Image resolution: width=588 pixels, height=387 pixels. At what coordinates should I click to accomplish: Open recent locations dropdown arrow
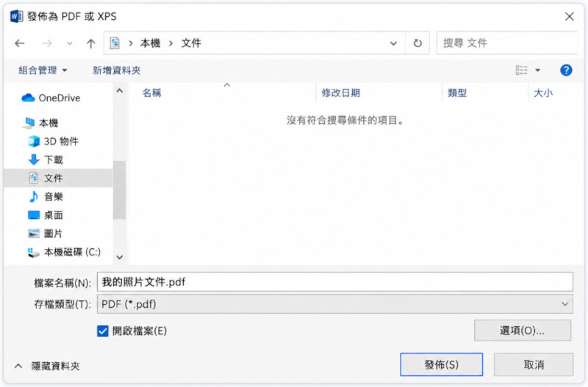(69, 43)
